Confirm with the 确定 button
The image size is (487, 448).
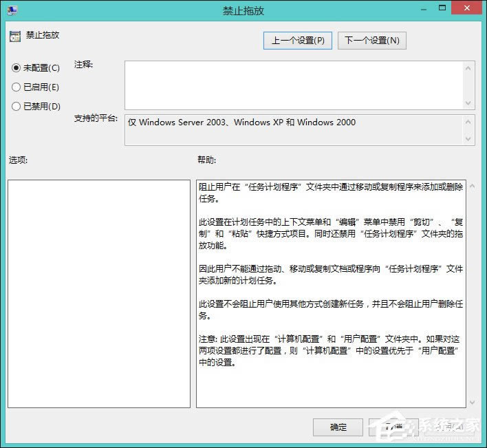click(338, 427)
